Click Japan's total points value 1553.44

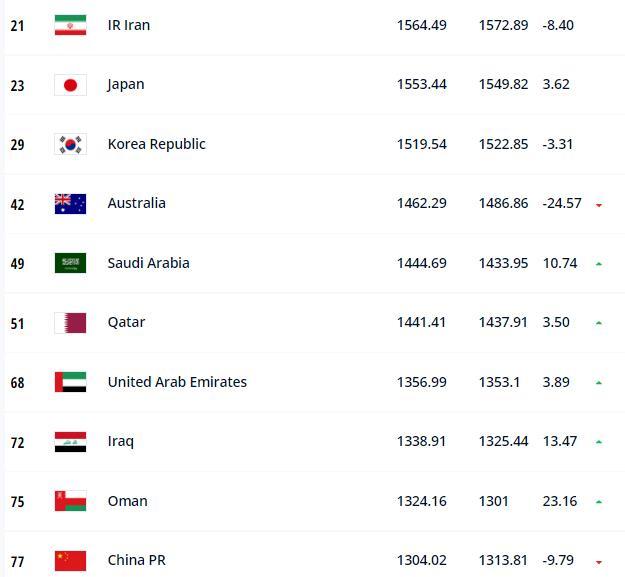(421, 84)
